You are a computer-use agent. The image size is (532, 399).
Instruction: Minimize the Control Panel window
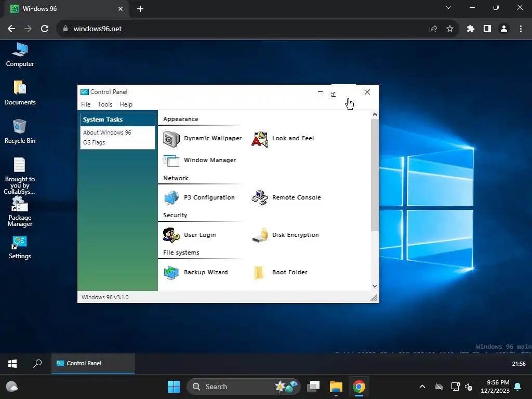coord(320,92)
